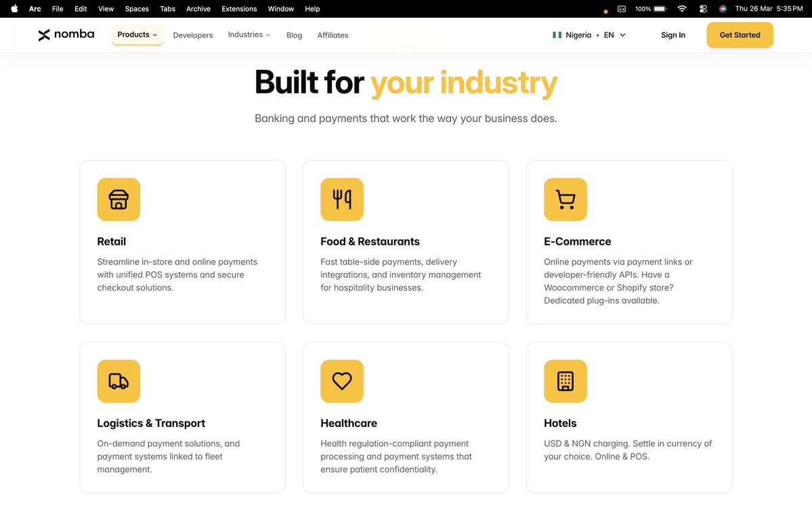The height and width of the screenshot is (528, 812).
Task: Click the date and time in menu bar
Action: [x=769, y=9]
